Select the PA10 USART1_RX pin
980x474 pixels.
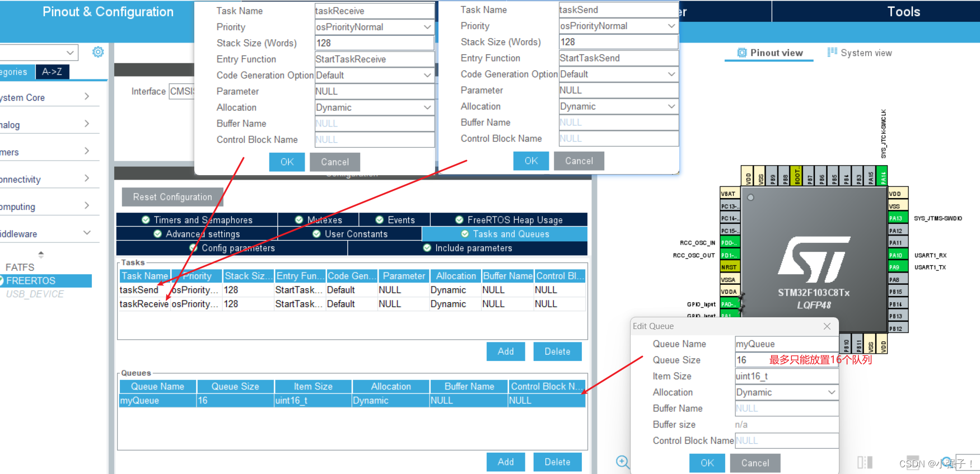898,255
